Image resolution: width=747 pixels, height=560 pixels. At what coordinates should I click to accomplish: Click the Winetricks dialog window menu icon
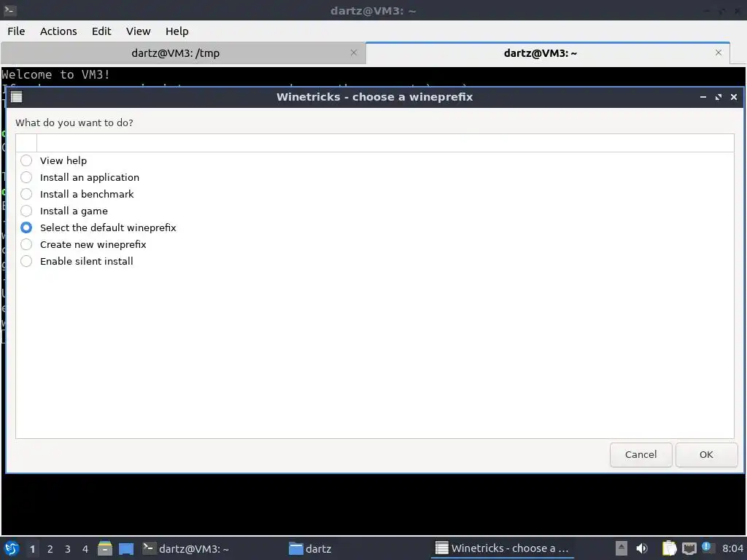16,97
